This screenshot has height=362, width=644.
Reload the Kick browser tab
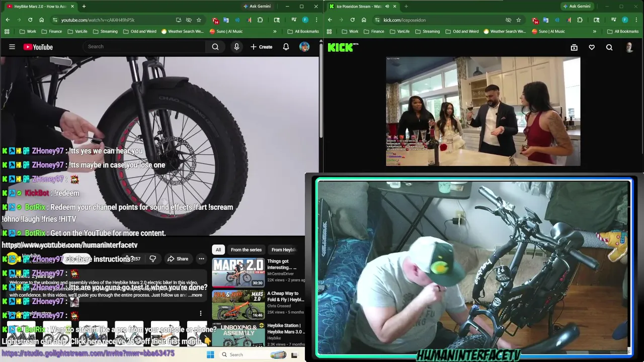352,20
